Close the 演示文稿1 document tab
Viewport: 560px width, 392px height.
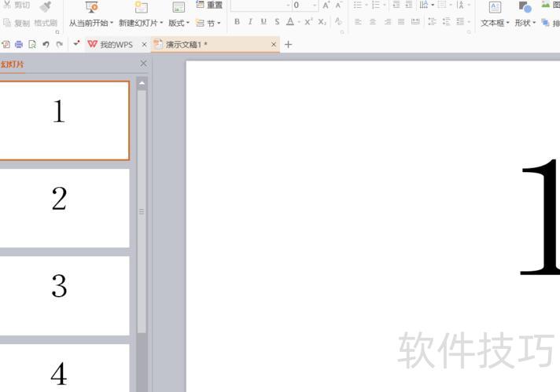point(274,45)
